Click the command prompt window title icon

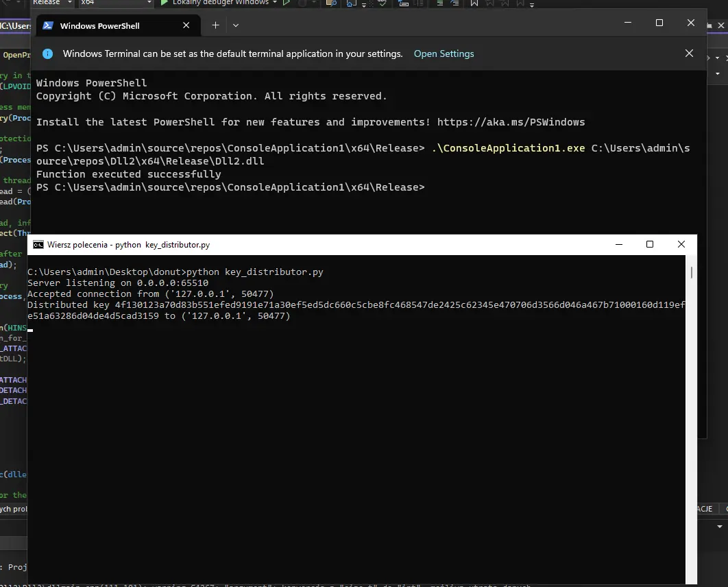click(38, 245)
